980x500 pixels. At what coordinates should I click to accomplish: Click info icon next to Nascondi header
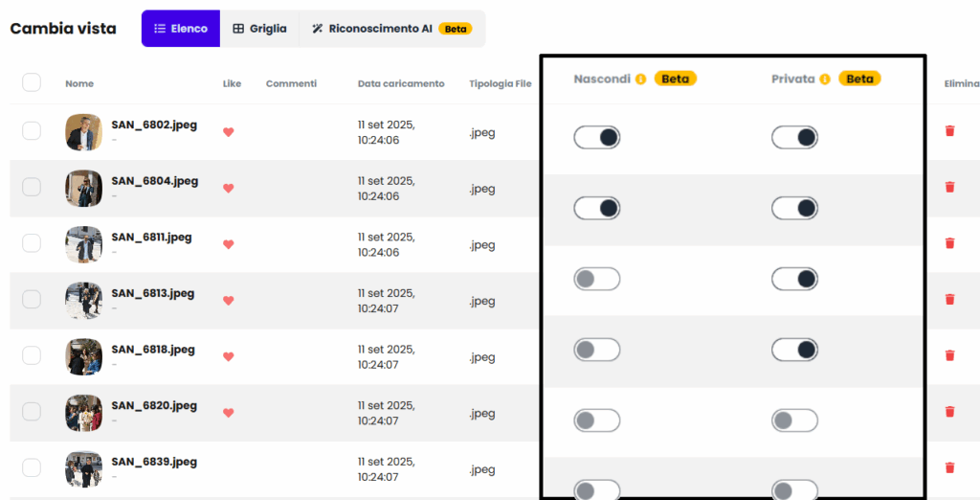640,80
